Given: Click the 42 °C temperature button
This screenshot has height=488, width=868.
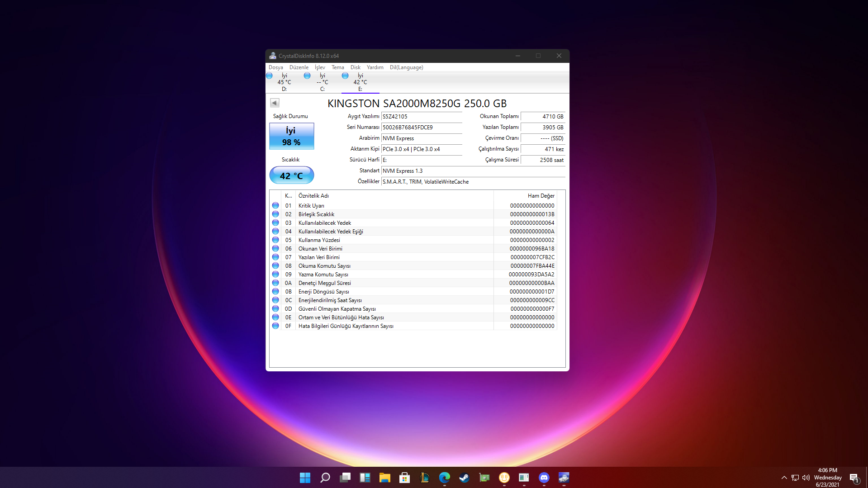Looking at the screenshot, I should 292,175.
